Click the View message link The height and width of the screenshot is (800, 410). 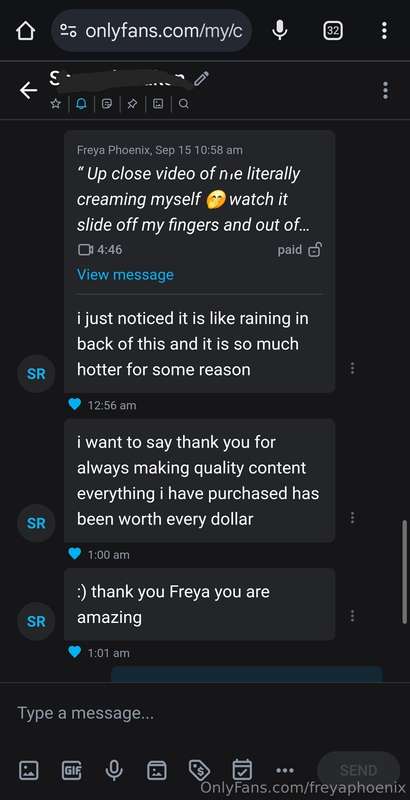pos(125,274)
